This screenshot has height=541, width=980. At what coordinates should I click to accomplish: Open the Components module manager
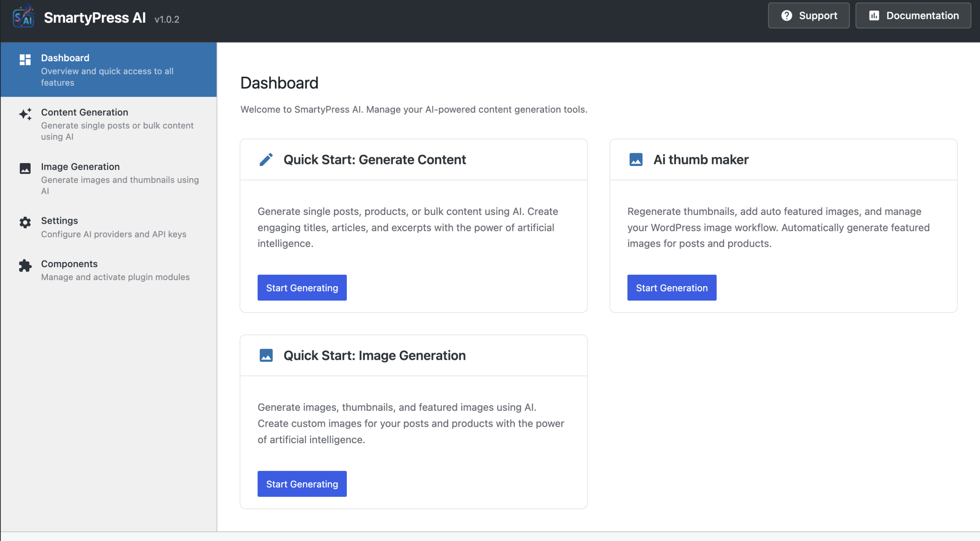(69, 264)
